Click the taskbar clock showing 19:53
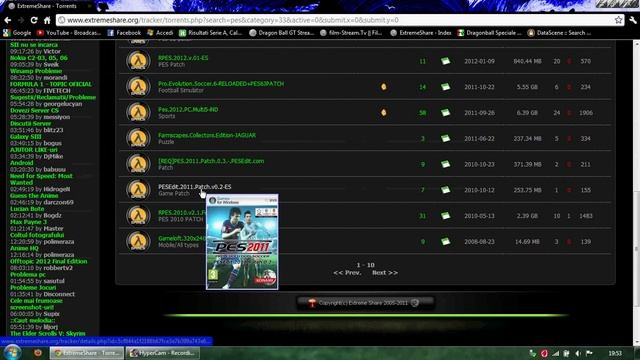640x360 pixels. tap(615, 353)
